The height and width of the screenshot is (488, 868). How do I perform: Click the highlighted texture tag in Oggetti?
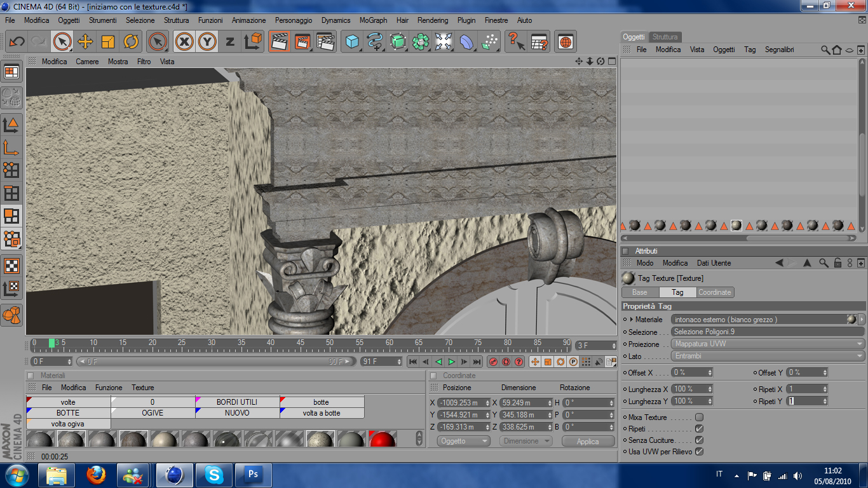(x=736, y=226)
